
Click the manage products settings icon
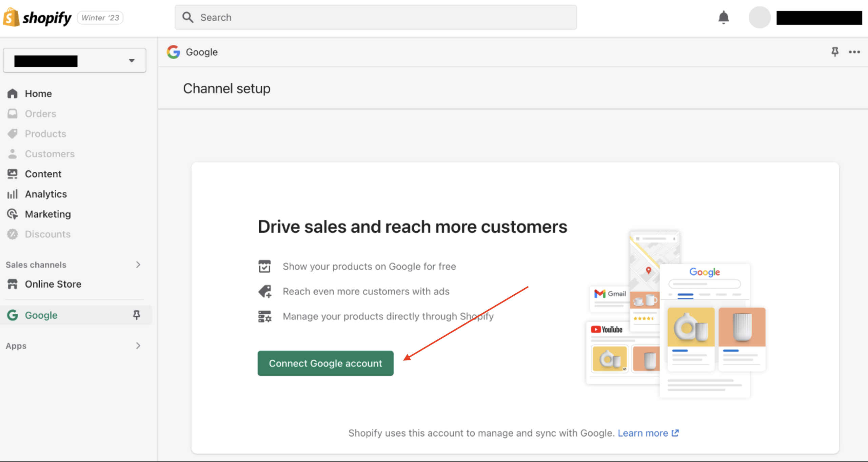pyautogui.click(x=265, y=316)
